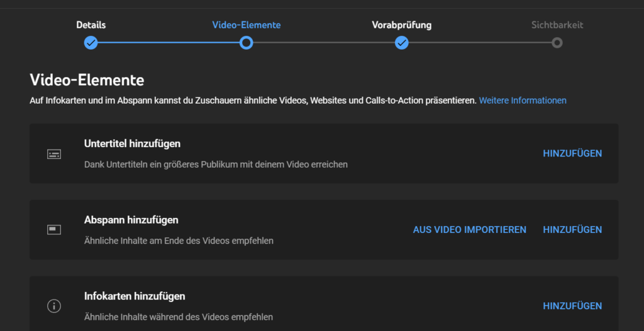Click the Untertitel hinzufügen row title
The height and width of the screenshot is (331, 644).
(x=132, y=144)
